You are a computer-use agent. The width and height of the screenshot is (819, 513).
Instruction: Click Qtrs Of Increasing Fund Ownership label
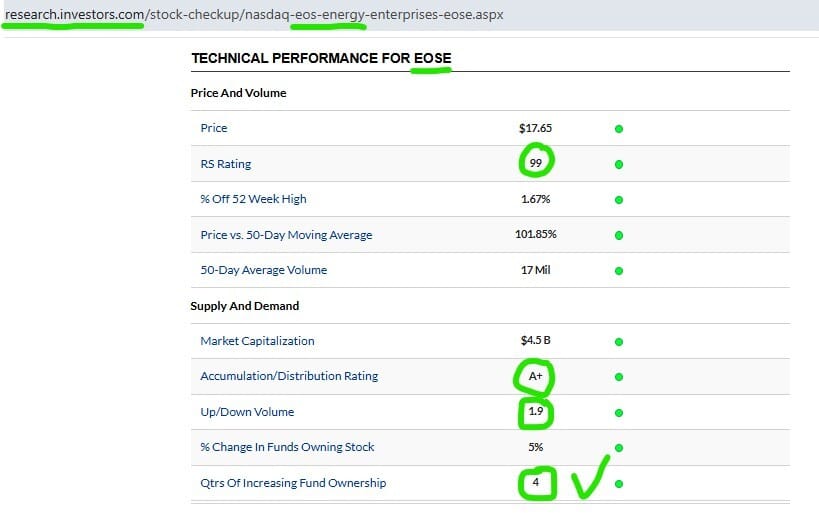pyautogui.click(x=293, y=483)
